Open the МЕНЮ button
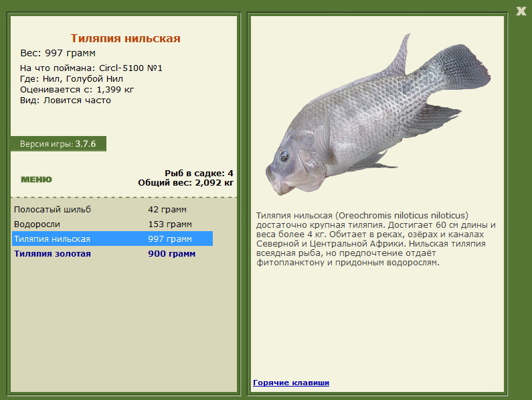 pyautogui.click(x=36, y=180)
